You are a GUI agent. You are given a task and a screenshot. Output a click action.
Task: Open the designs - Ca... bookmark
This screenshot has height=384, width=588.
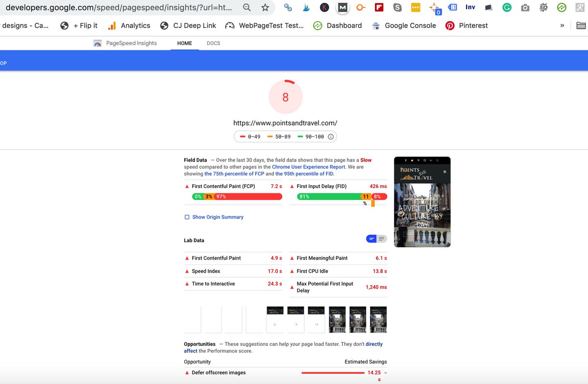[24, 25]
